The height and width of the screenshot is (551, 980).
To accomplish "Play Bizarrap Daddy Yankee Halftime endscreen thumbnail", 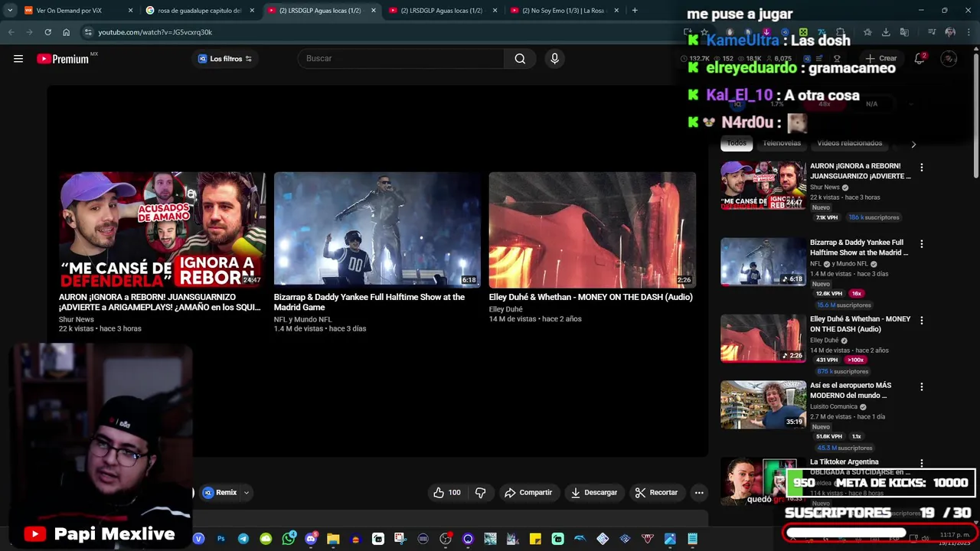I will [x=377, y=230].
